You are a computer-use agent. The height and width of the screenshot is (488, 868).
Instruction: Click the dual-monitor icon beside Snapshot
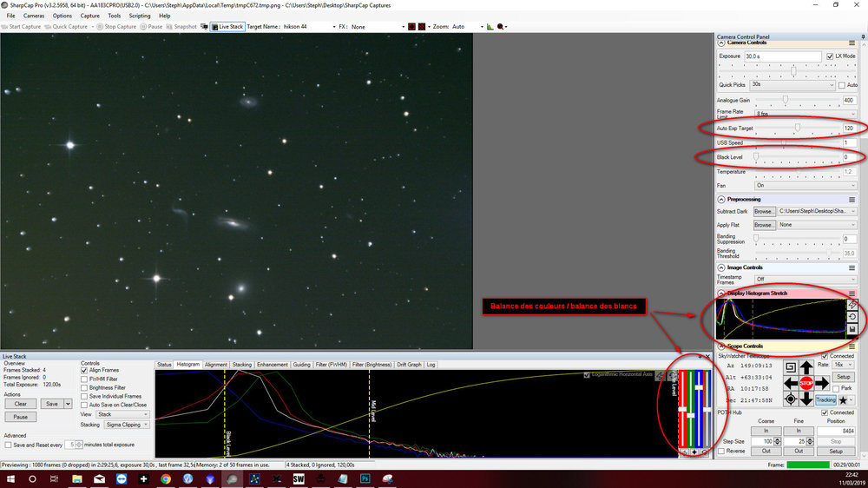coord(204,27)
